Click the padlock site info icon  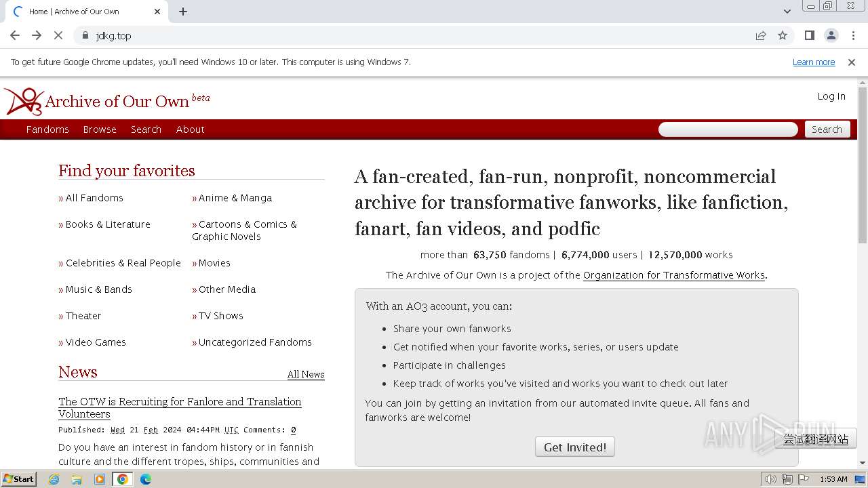click(85, 36)
